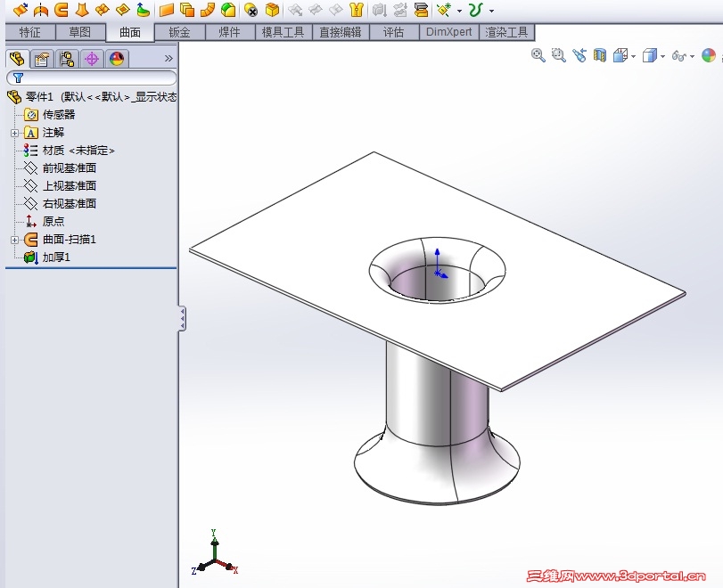The image size is (723, 588).
Task: Click the Knit Surface tool icon
Action: point(357,9)
